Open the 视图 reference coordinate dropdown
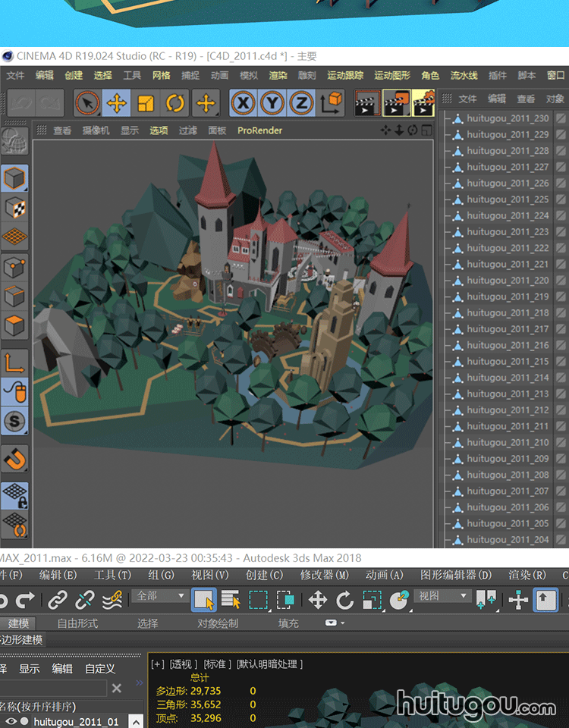 (443, 597)
